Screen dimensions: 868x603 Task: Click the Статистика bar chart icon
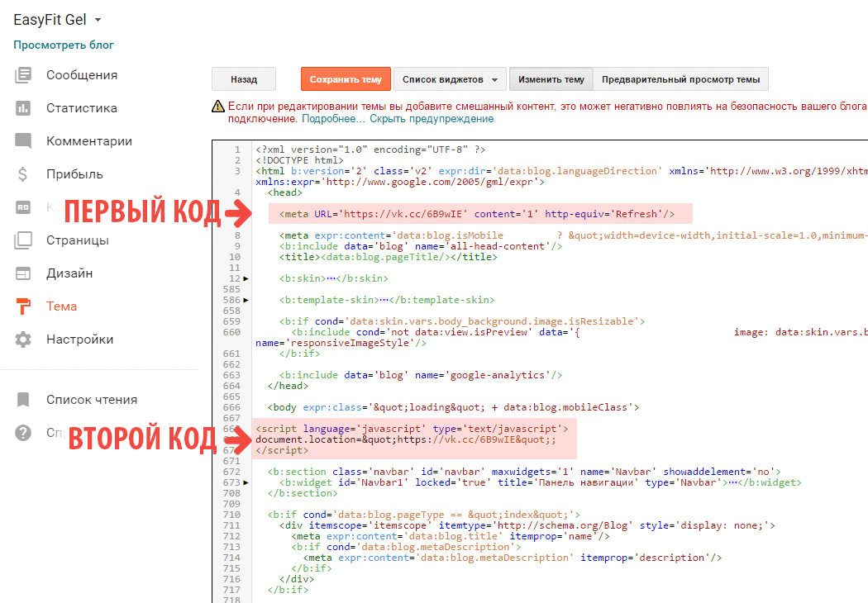23,108
